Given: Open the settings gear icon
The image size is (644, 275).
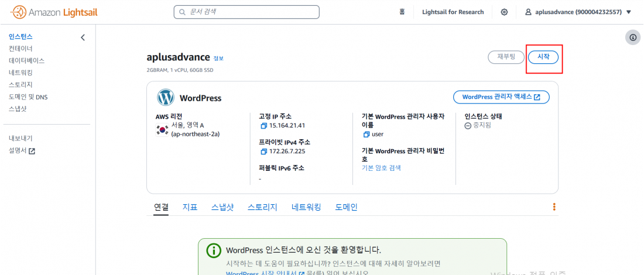Looking at the screenshot, I should pos(504,12).
